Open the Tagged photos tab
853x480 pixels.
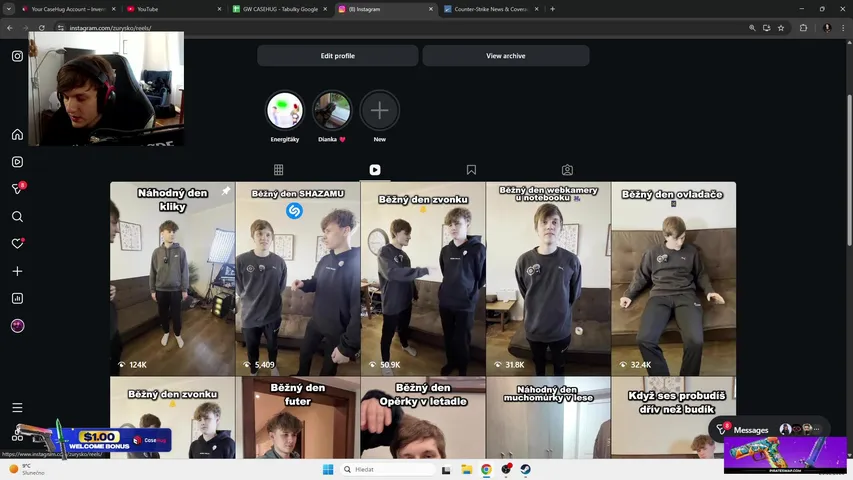pyautogui.click(x=567, y=170)
